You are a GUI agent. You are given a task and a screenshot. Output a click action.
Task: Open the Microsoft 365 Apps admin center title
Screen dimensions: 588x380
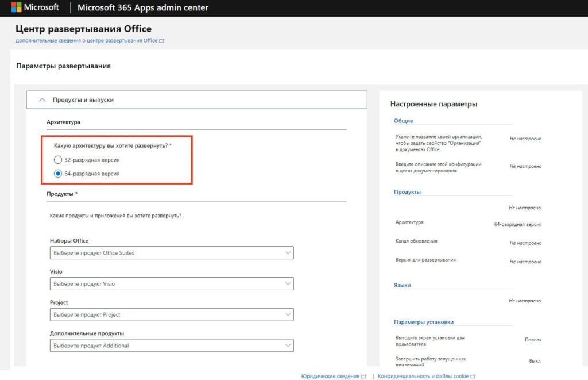pyautogui.click(x=142, y=7)
